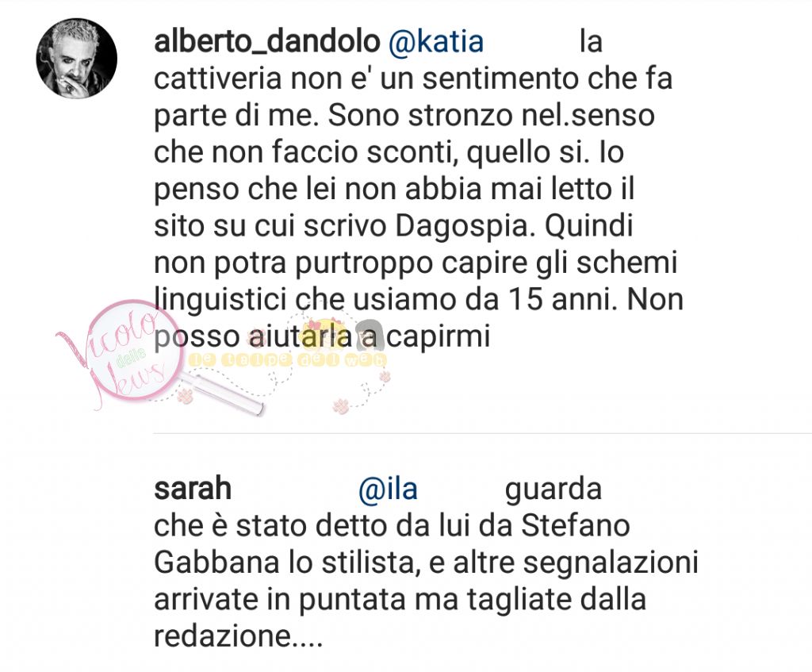812x672 pixels.
Task: Click the name Stefano in sarah's comment
Action: click(x=576, y=525)
